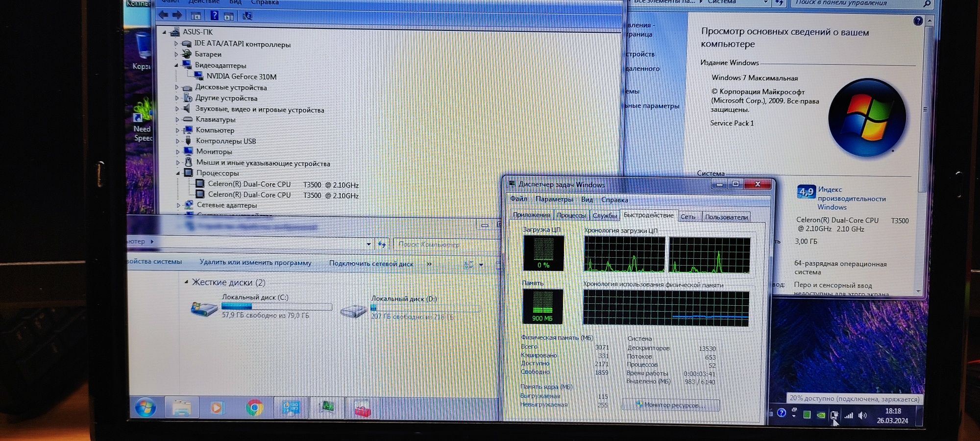Viewport: 980px width, 441px height.
Task: Click Подключить сетевой диск in Explorer
Action: click(371, 264)
